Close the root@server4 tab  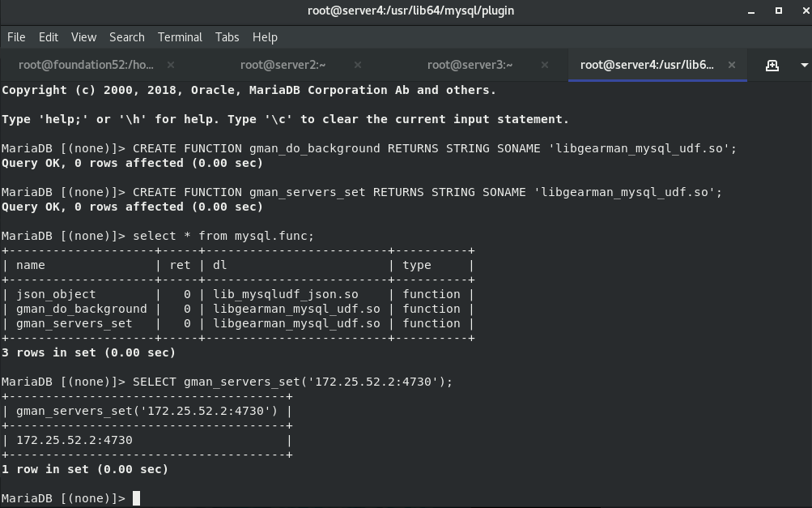click(x=732, y=65)
